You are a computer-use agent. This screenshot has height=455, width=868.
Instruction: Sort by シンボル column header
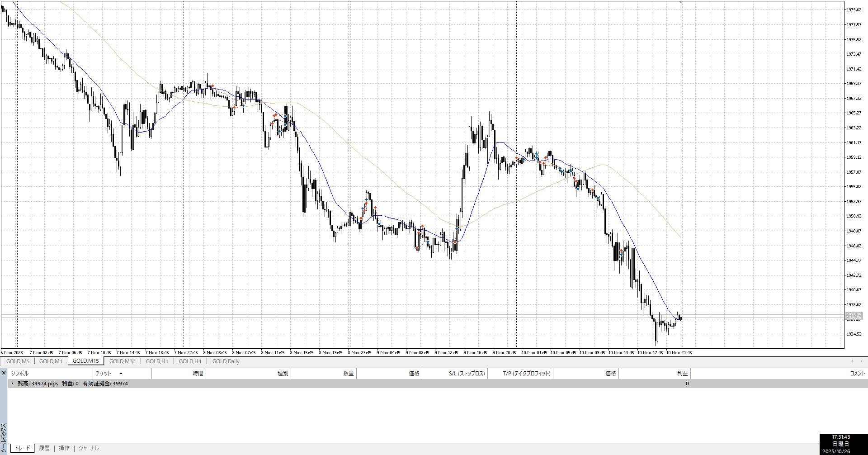pos(20,374)
